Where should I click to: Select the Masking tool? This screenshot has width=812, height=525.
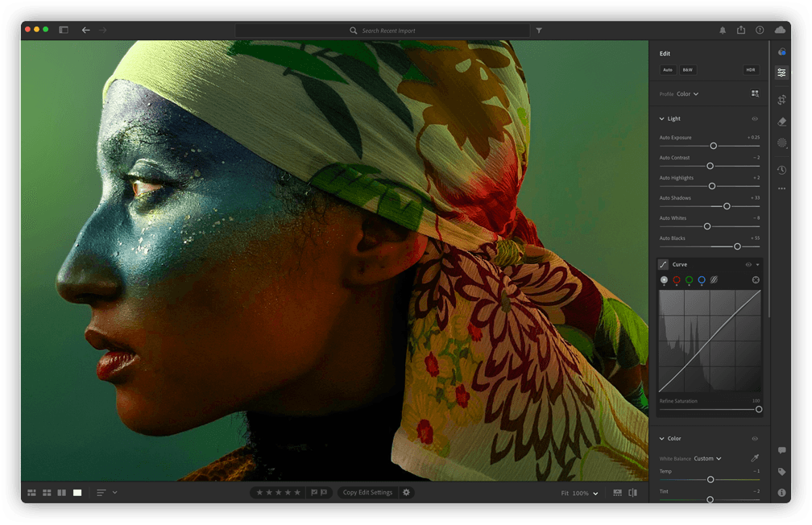point(781,143)
